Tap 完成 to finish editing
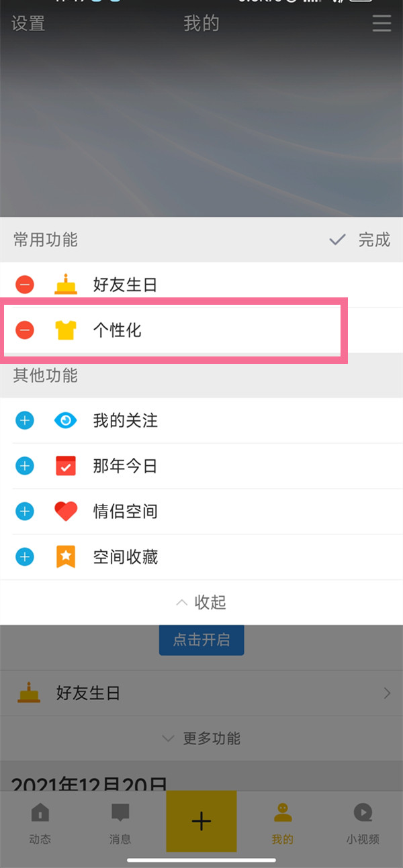403x868 pixels. 361,240
